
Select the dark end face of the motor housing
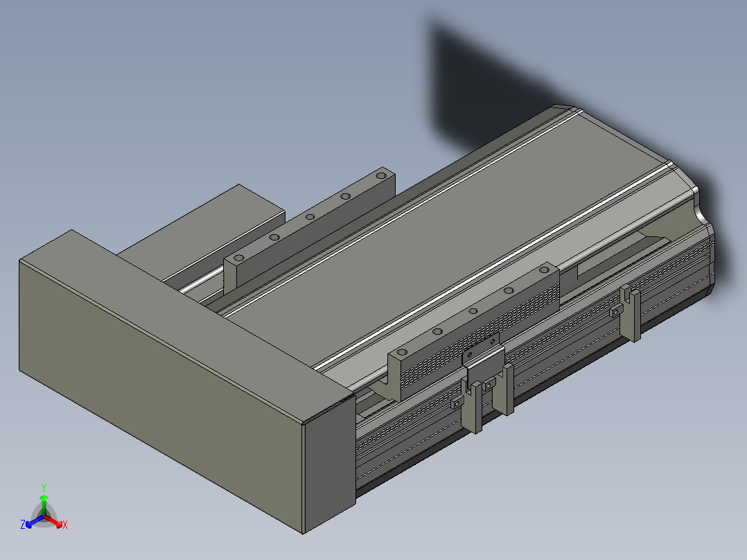[329, 464]
